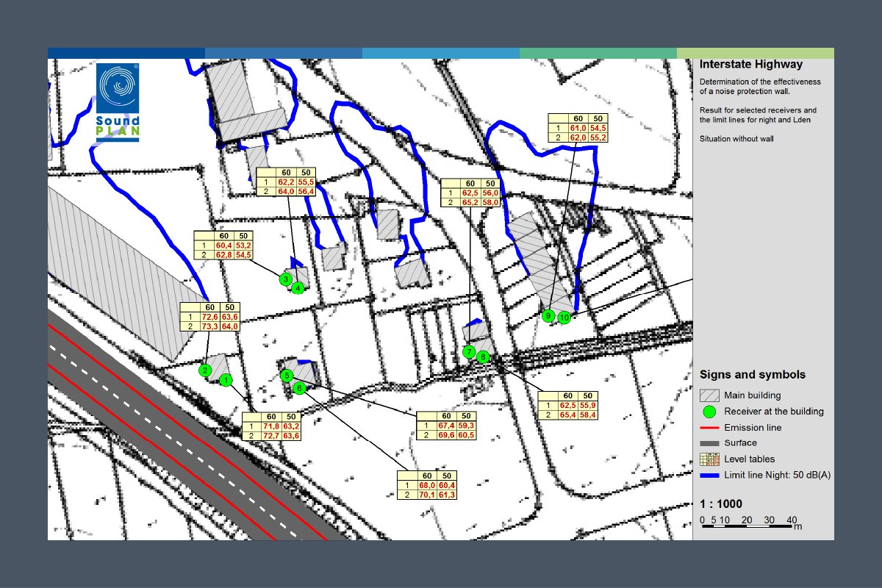Click the 'Receiver at the building' label
882x588 pixels.
[x=774, y=412]
